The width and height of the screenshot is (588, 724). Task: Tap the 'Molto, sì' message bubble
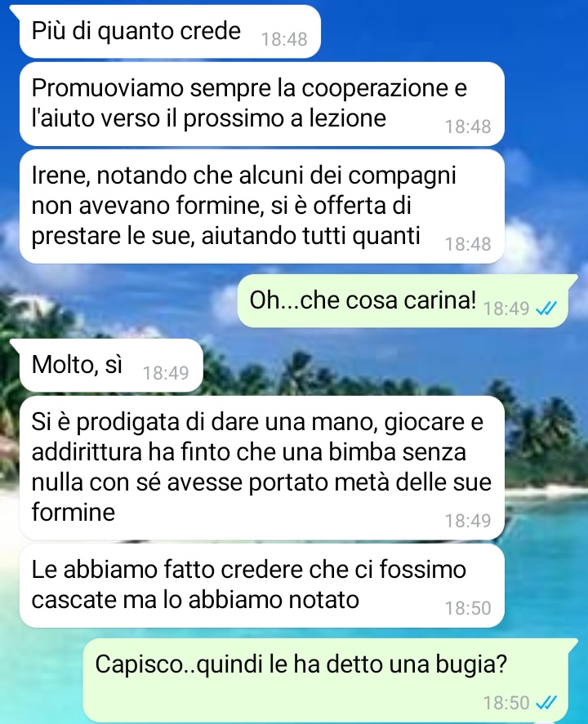tap(111, 365)
